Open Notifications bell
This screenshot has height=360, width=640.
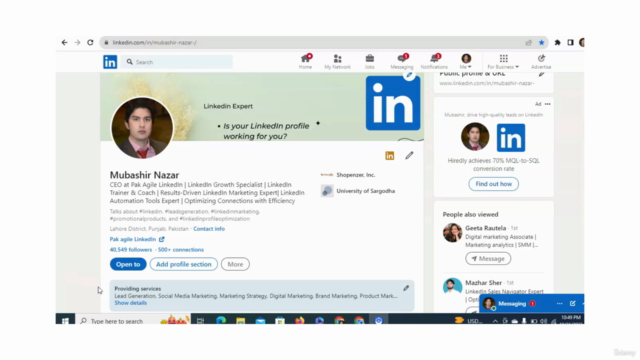[x=434, y=62]
